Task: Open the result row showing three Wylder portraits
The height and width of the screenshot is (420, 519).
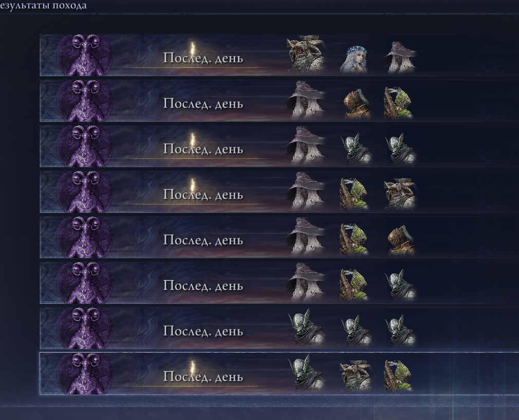Action: click(280, 328)
